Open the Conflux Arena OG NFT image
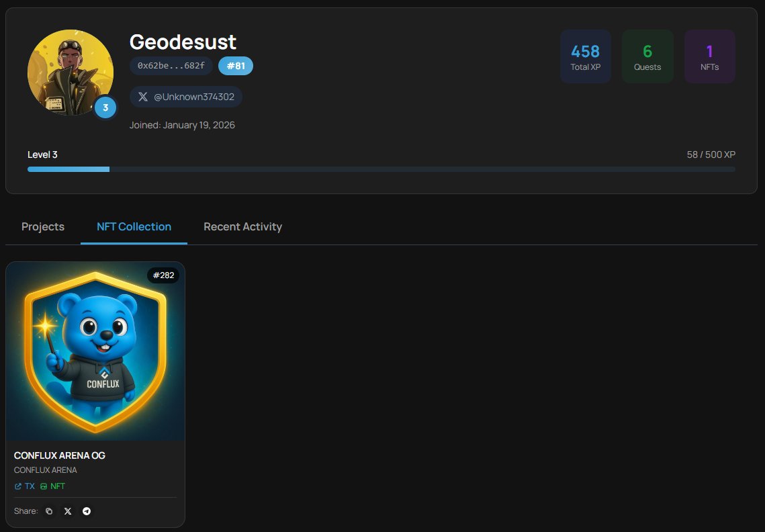 [x=95, y=351]
